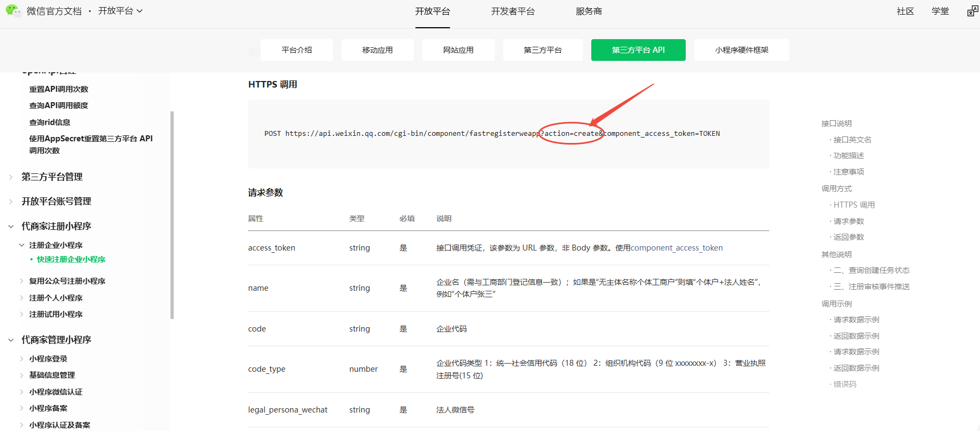Click the 企业代码 description cell

pyautogui.click(x=452, y=329)
